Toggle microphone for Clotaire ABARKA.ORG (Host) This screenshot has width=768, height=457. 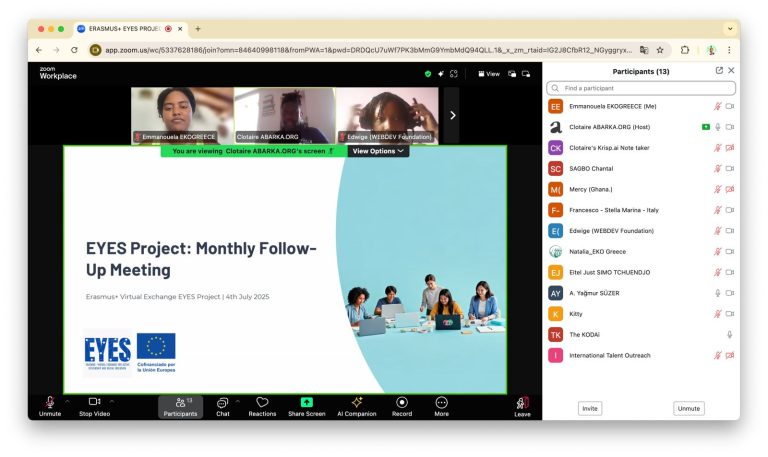click(718, 127)
